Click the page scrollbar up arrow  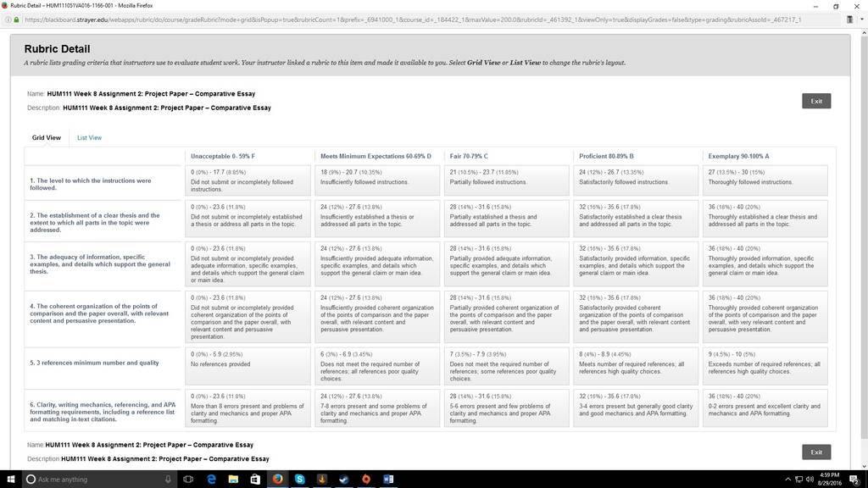(863, 33)
